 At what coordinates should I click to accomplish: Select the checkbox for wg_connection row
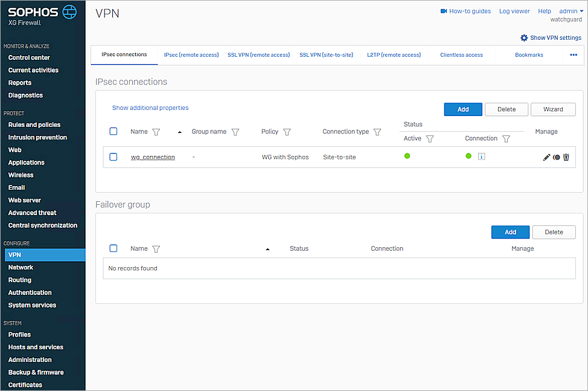[x=113, y=157]
